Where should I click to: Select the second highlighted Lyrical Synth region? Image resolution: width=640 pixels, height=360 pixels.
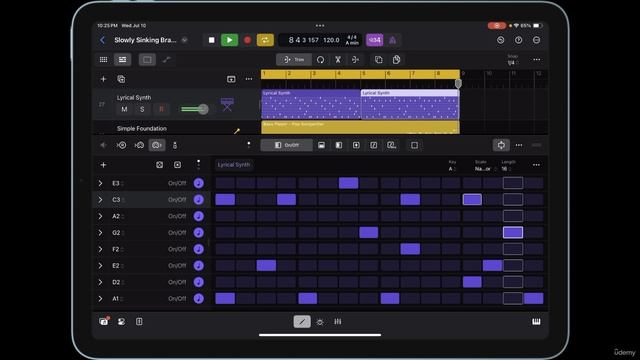tap(410, 104)
